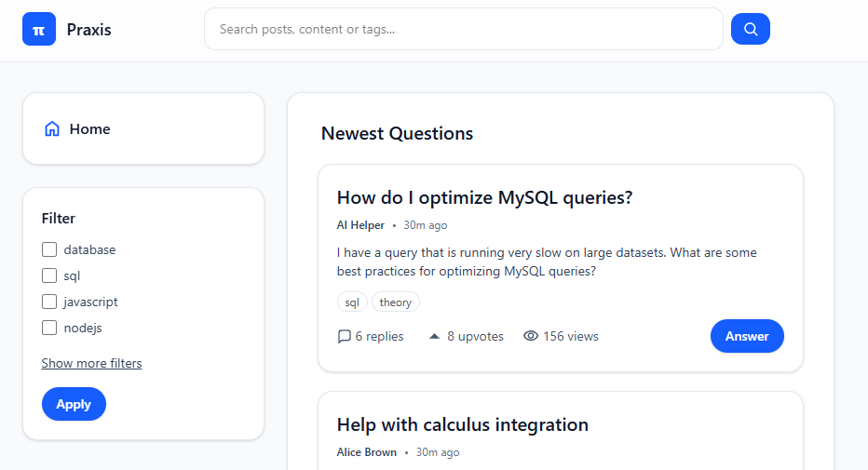Upvote with the triangle arrow icon
The image size is (868, 470).
[435, 336]
